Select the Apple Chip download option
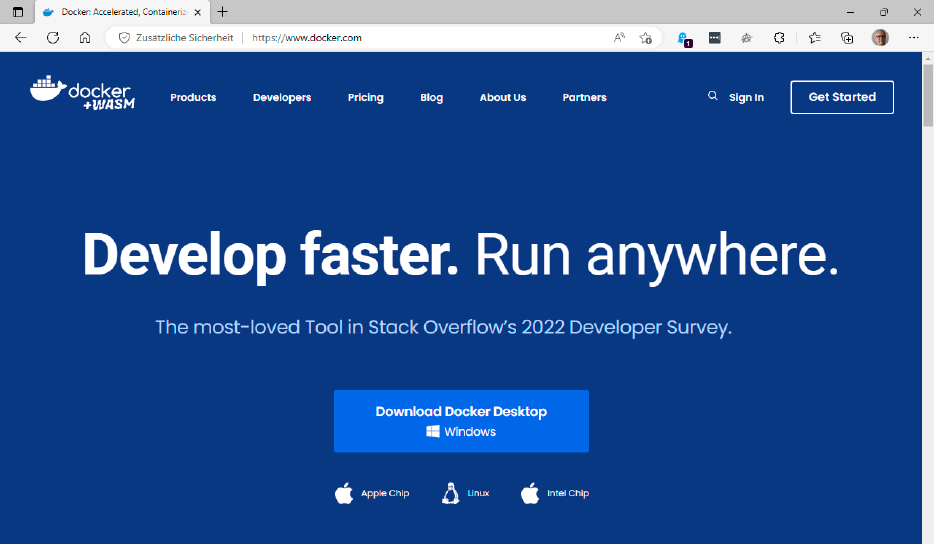 tap(372, 493)
